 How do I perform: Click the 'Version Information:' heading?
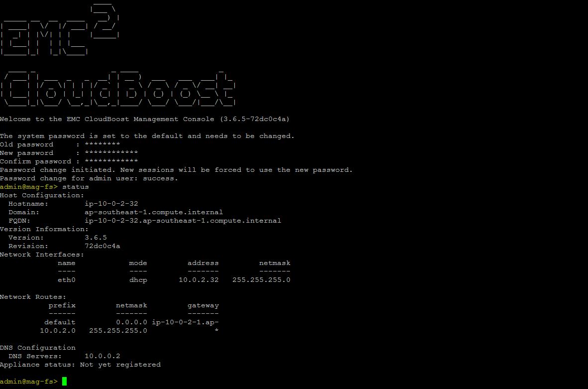pos(44,229)
